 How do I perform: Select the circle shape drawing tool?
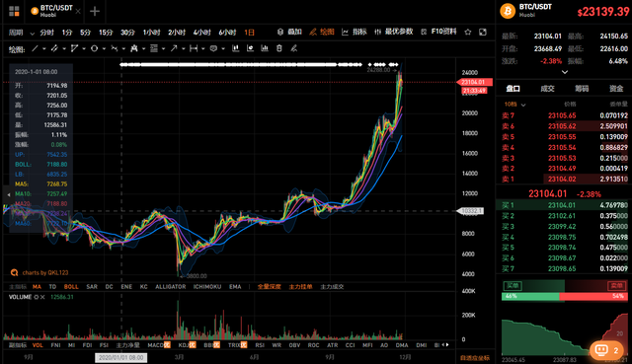tap(94, 48)
